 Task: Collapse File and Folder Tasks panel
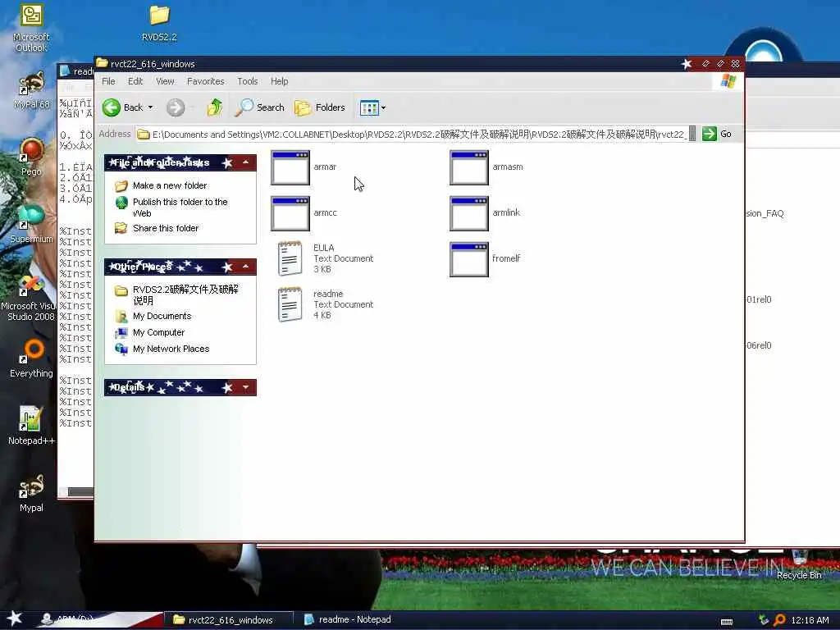click(245, 162)
